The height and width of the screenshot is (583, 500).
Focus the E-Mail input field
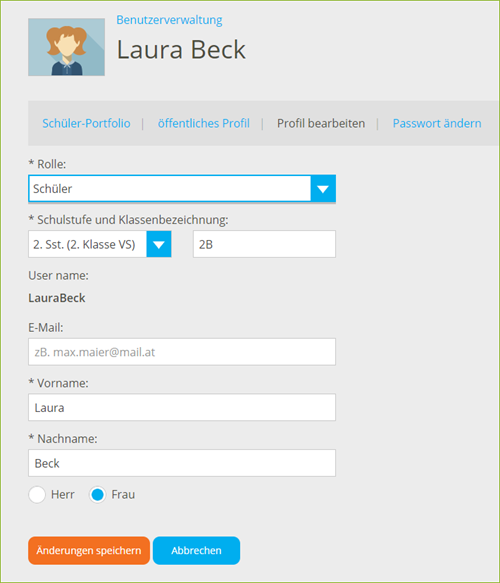(182, 352)
